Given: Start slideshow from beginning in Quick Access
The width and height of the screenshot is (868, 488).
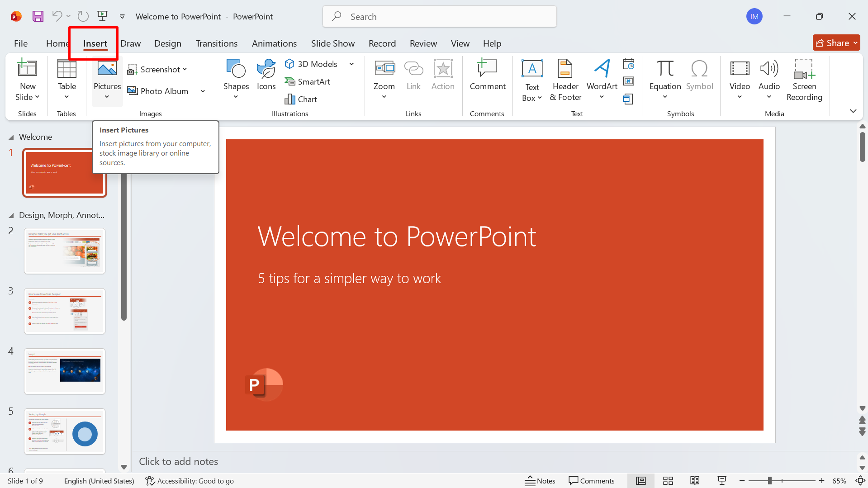Looking at the screenshot, I should (103, 16).
